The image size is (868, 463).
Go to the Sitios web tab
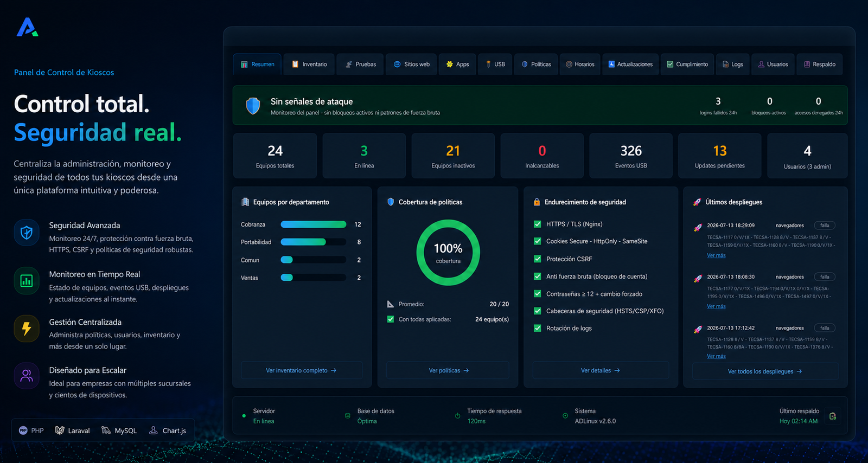pyautogui.click(x=411, y=64)
